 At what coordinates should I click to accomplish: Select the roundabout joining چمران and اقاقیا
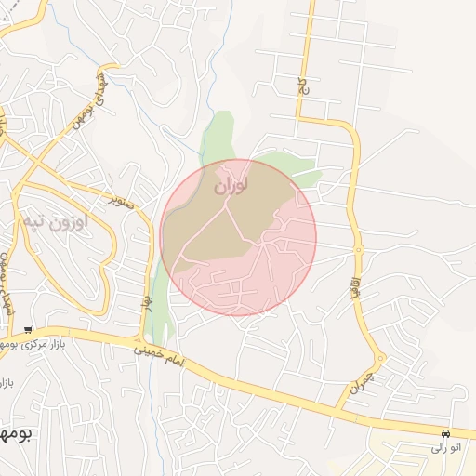[x=380, y=359]
